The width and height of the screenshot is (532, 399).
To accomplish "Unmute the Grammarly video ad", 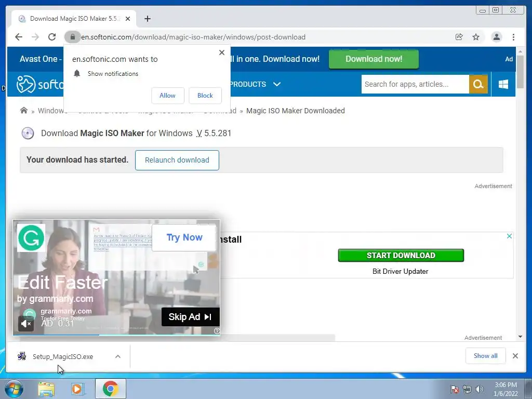I will click(x=26, y=324).
